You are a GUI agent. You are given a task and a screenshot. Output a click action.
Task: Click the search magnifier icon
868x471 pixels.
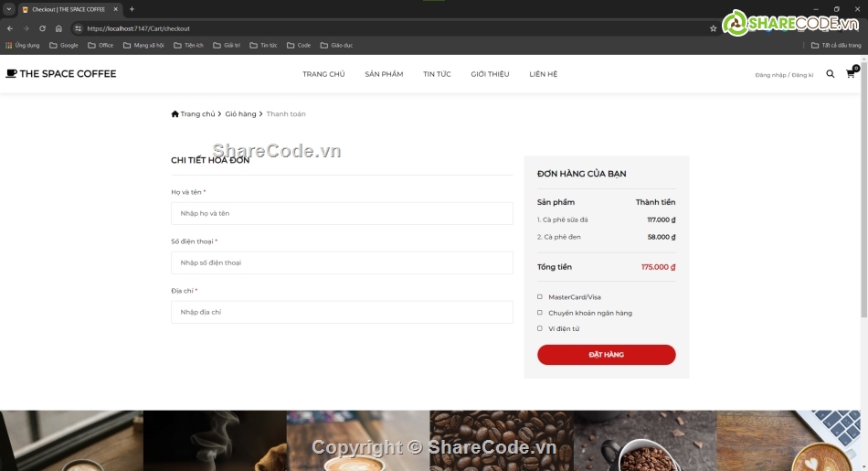[x=830, y=74]
